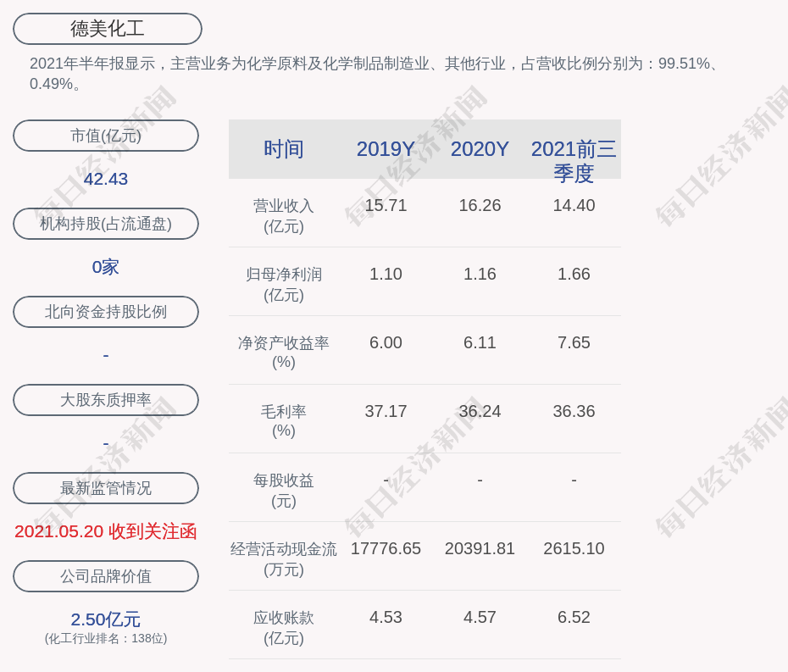The image size is (788, 672).
Task: Click revenue value 14.40
Action: 574,206
